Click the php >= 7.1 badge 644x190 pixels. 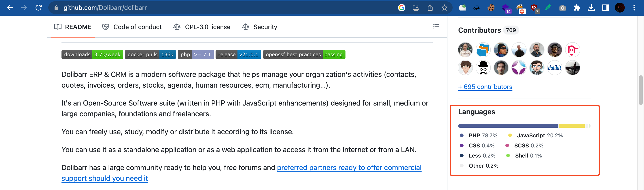(196, 54)
